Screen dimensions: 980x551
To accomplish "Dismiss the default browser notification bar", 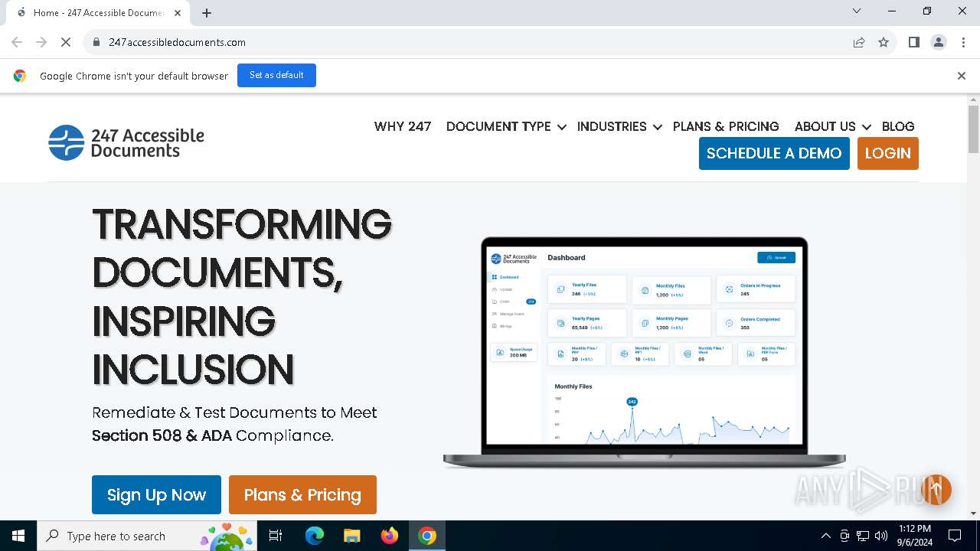I will (962, 76).
